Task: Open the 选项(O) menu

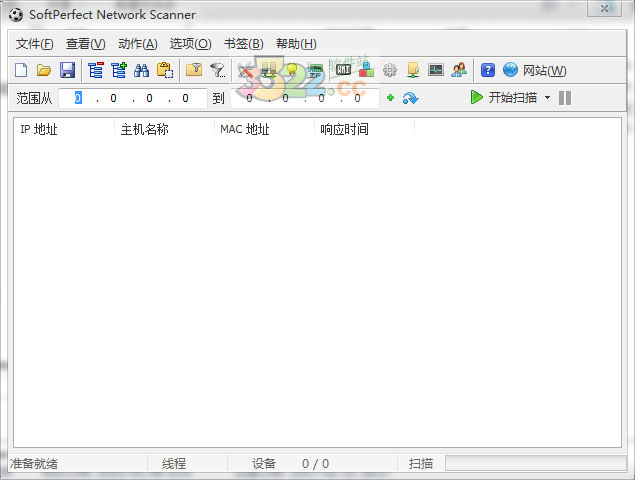Action: point(190,44)
